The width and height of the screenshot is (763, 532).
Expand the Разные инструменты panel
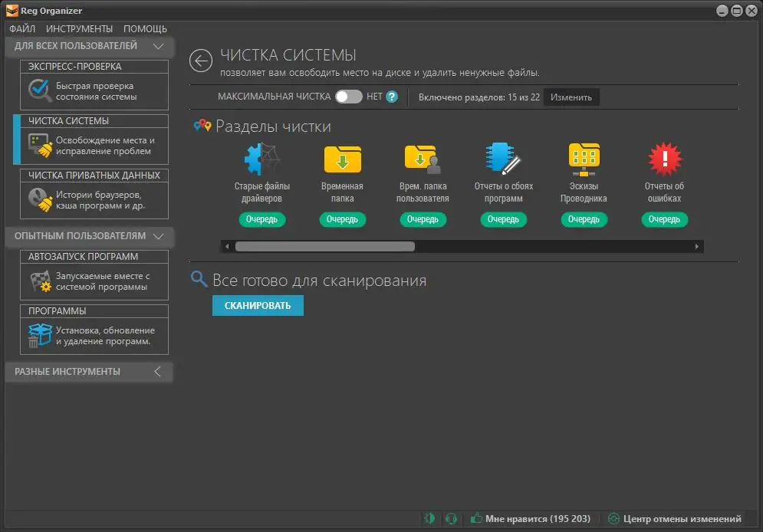(157, 371)
